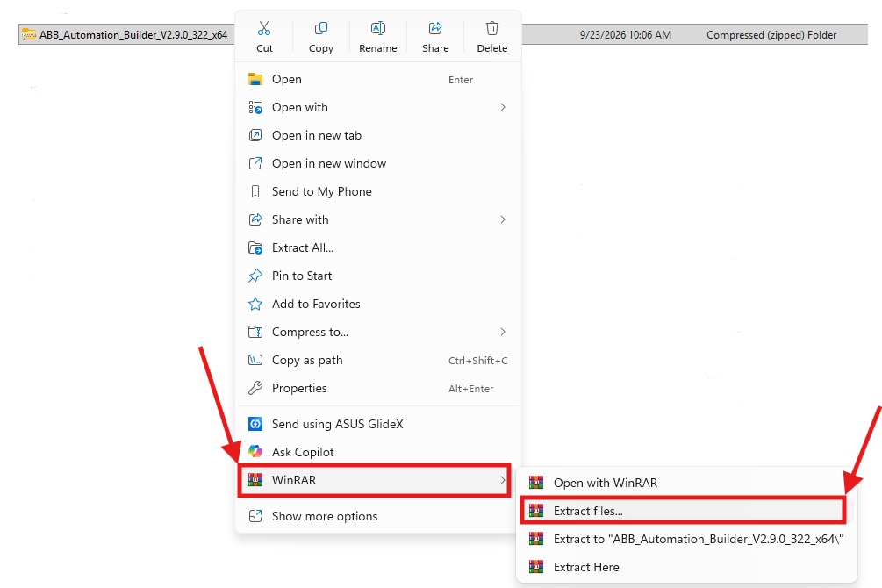Choose Send to My Phone

coord(378,192)
